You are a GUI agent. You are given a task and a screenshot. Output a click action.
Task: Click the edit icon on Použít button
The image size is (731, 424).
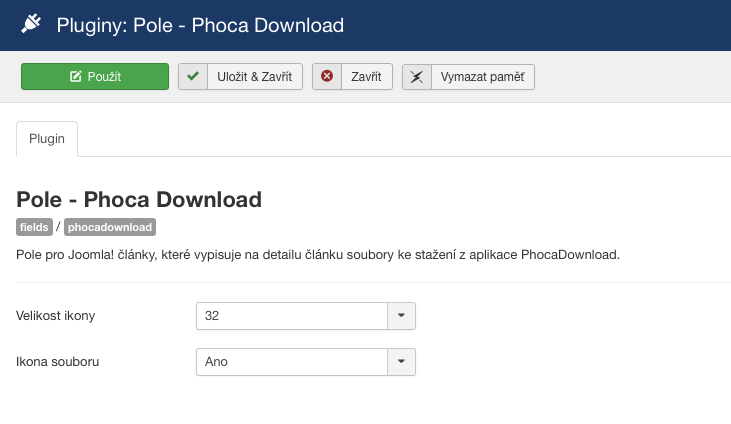pyautogui.click(x=75, y=77)
